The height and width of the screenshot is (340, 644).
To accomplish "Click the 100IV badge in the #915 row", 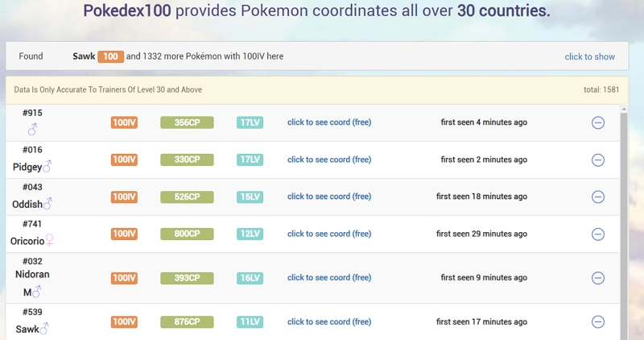I will (x=124, y=122).
